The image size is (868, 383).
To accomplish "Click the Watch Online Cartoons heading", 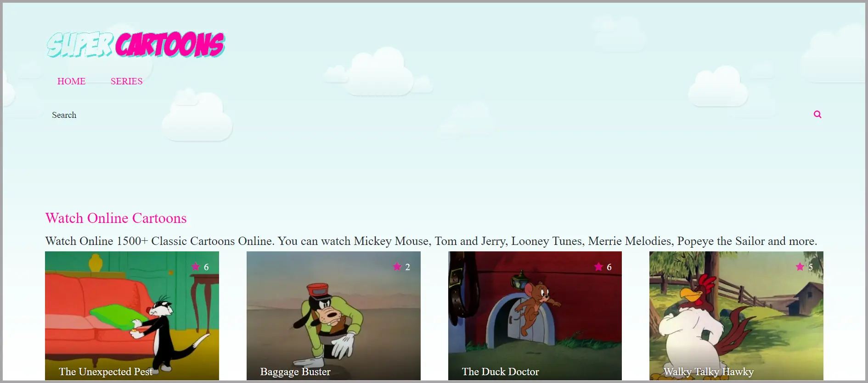I will 116,218.
